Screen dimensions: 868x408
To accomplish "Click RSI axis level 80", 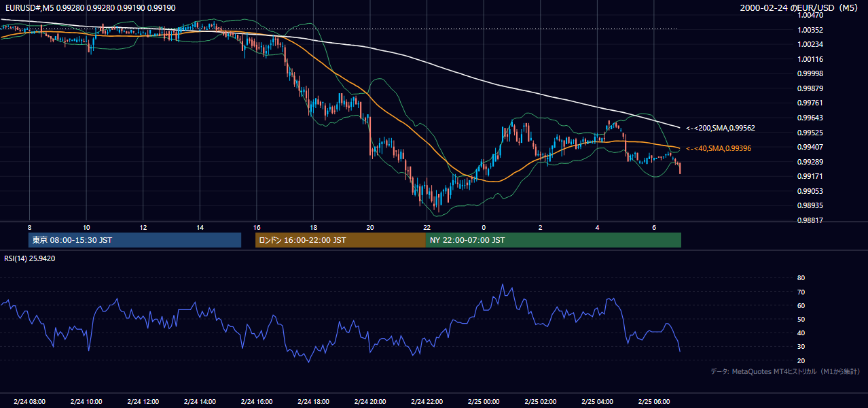I will (801, 278).
